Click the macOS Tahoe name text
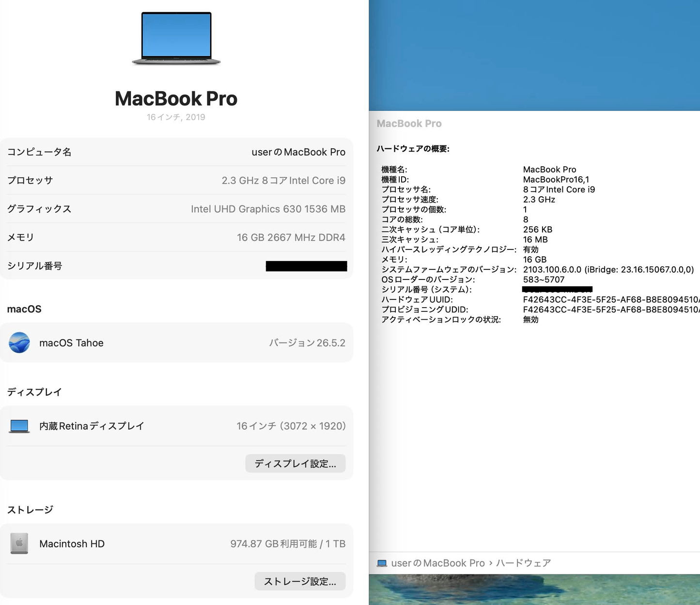Screen dimensions: 700x605 coord(71,343)
